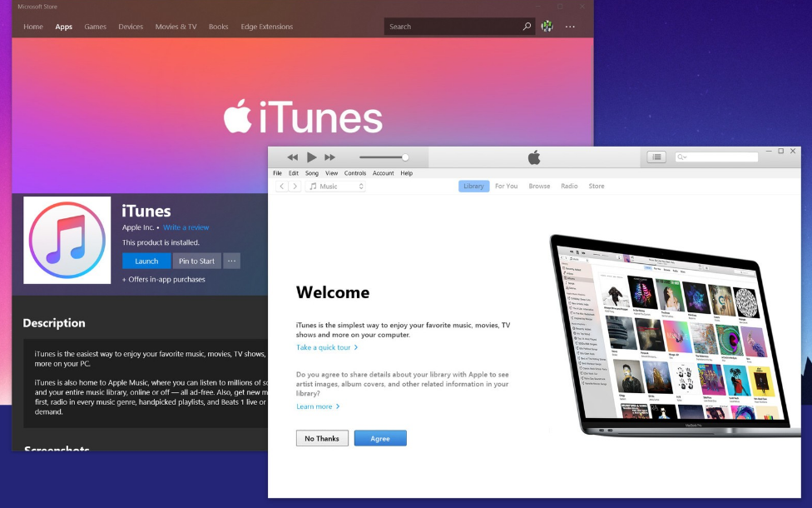Image resolution: width=812 pixels, height=508 pixels.
Task: Click the Welcome heading in iTunes
Action: 333,292
